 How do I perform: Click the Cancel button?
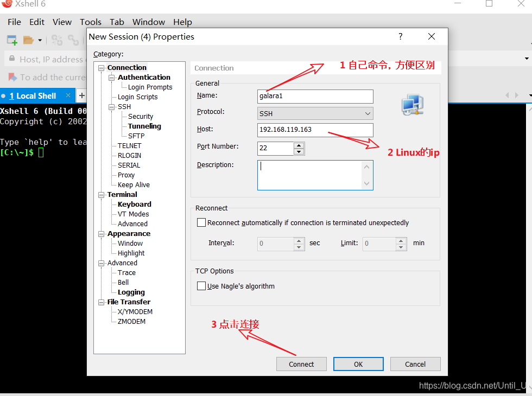coord(415,364)
